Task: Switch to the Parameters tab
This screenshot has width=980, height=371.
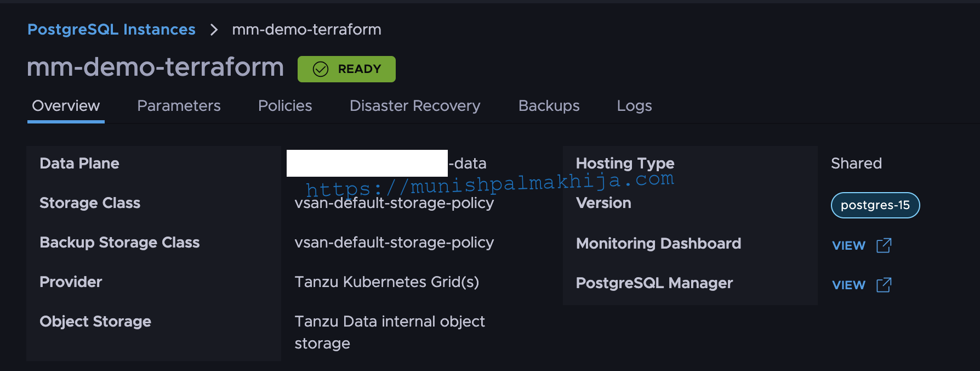Action: (179, 106)
